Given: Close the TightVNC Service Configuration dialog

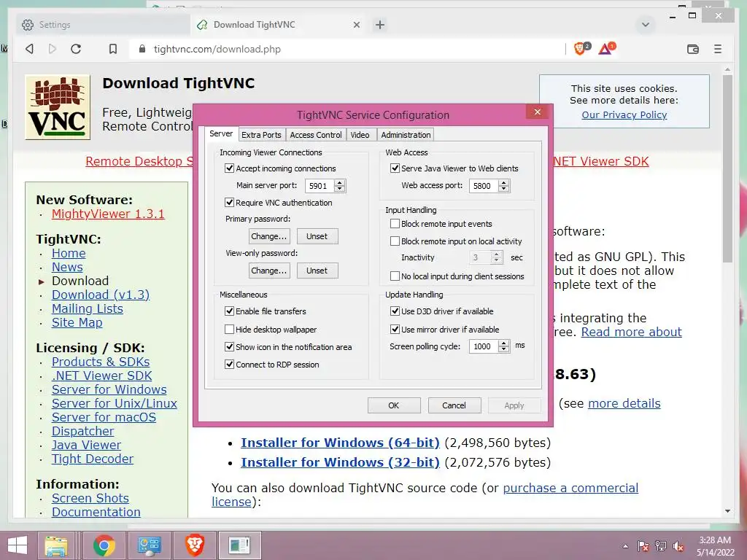Looking at the screenshot, I should 538,112.
